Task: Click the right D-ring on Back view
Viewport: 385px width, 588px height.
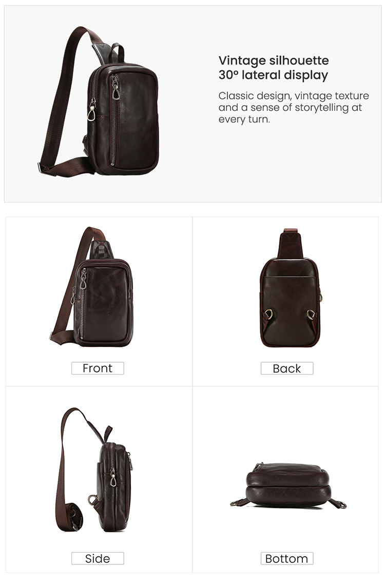Action: tap(311, 314)
